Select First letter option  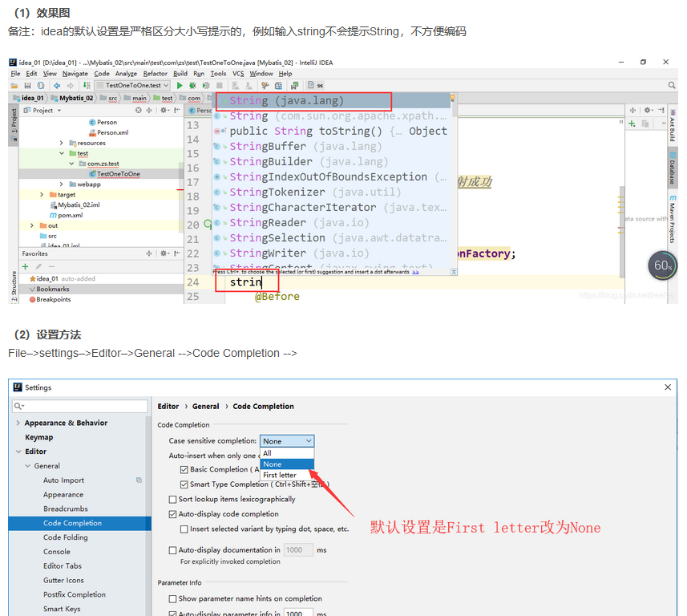[287, 475]
